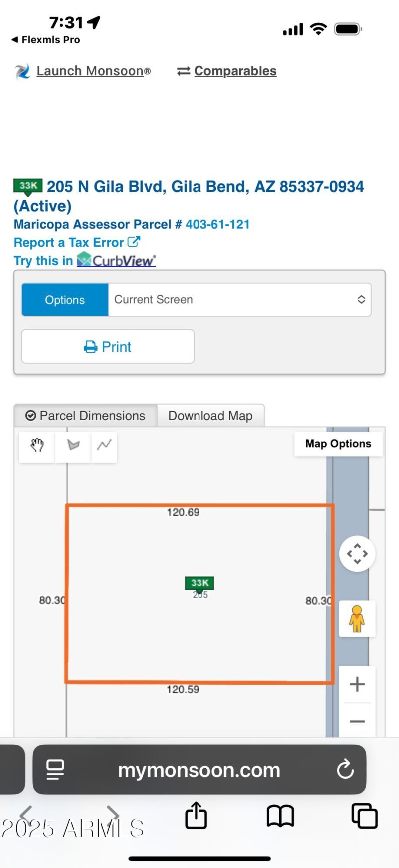The width and height of the screenshot is (399, 868).
Task: Toggle the Parcel Dimensions checkmark tab
Action: tap(86, 416)
